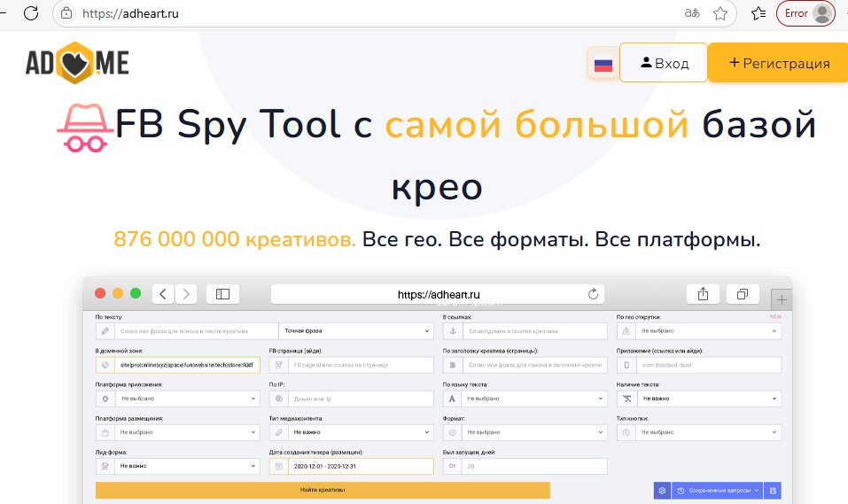848x504 pixels.
Task: Open the Платформа приложения dropdown
Action: pos(187,399)
